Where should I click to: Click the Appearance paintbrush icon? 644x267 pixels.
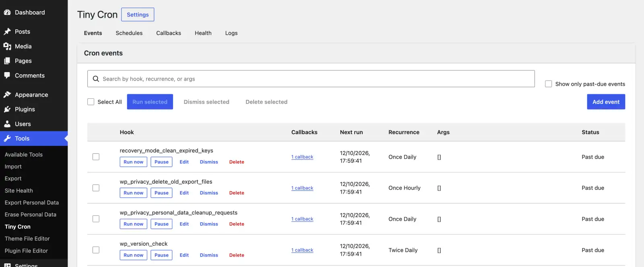coord(7,95)
